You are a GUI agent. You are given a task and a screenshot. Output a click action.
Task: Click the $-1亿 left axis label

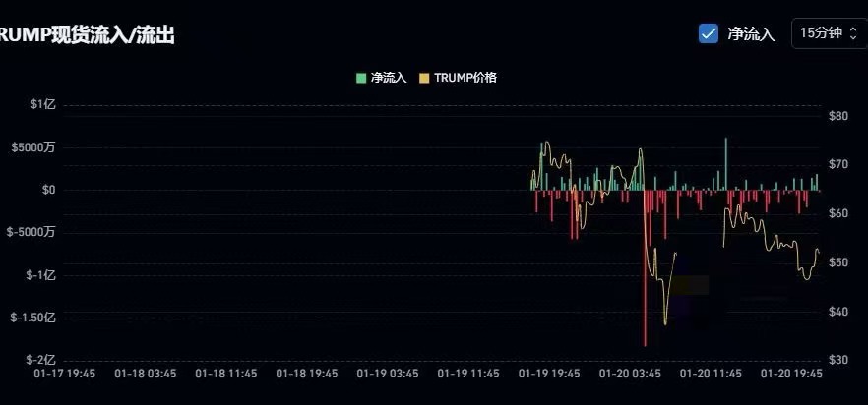point(40,275)
